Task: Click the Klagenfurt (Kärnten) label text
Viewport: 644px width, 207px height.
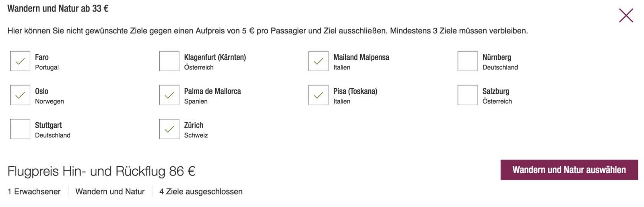Action: pos(215,58)
